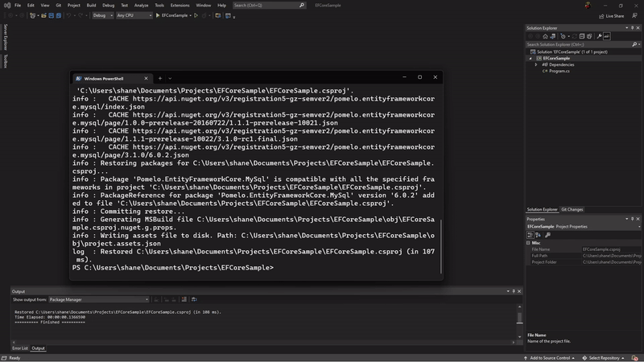The height and width of the screenshot is (362, 644).
Task: Start debugging with the green play icon
Action: [x=158, y=15]
